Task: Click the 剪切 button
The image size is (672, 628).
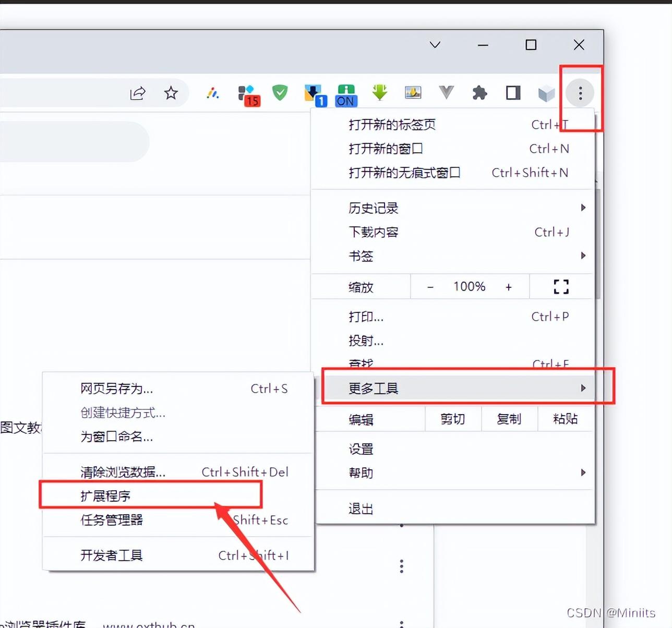Action: pyautogui.click(x=453, y=419)
